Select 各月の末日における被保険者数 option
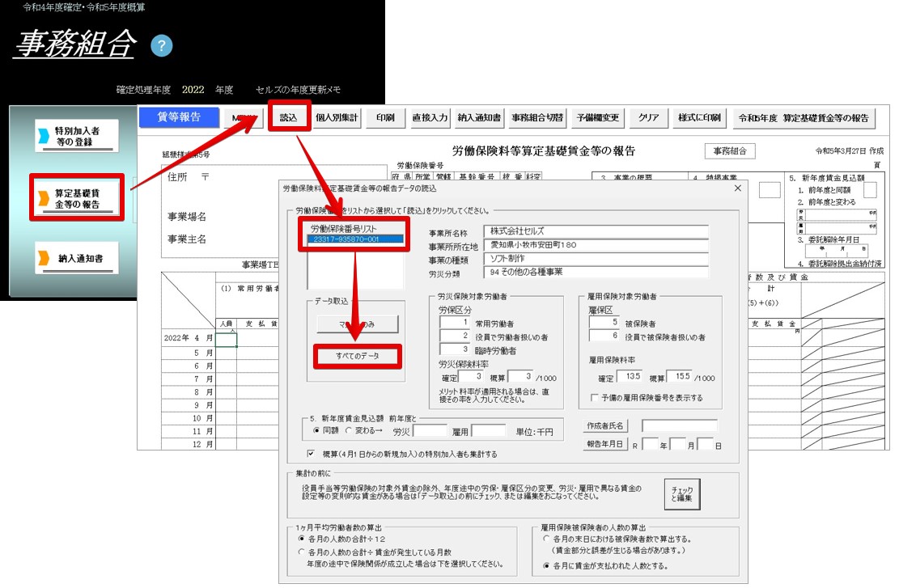The width and height of the screenshot is (899, 588). 546,539
